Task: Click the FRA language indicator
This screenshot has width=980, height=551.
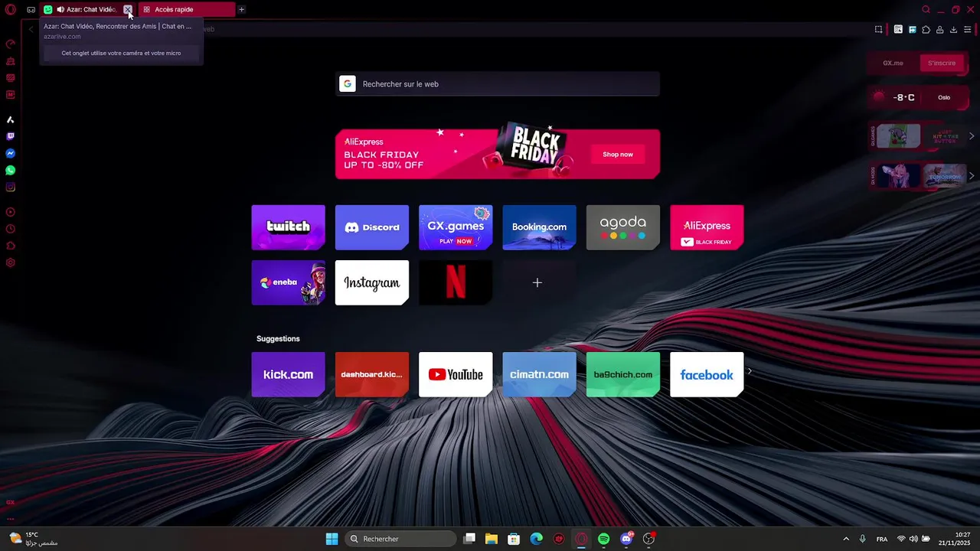Action: coord(882,539)
